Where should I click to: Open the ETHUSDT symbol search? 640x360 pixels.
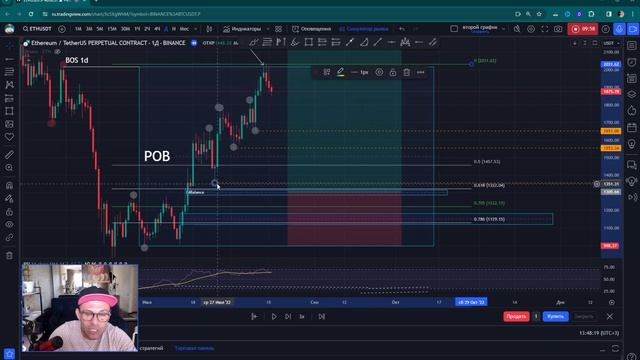coord(37,29)
